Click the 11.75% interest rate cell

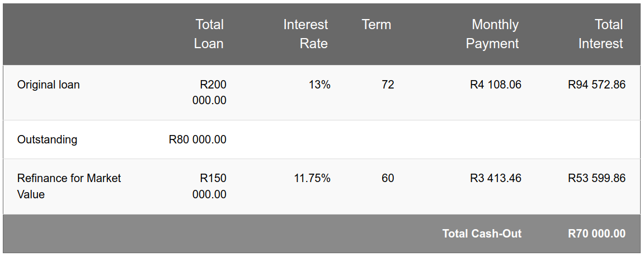click(312, 178)
